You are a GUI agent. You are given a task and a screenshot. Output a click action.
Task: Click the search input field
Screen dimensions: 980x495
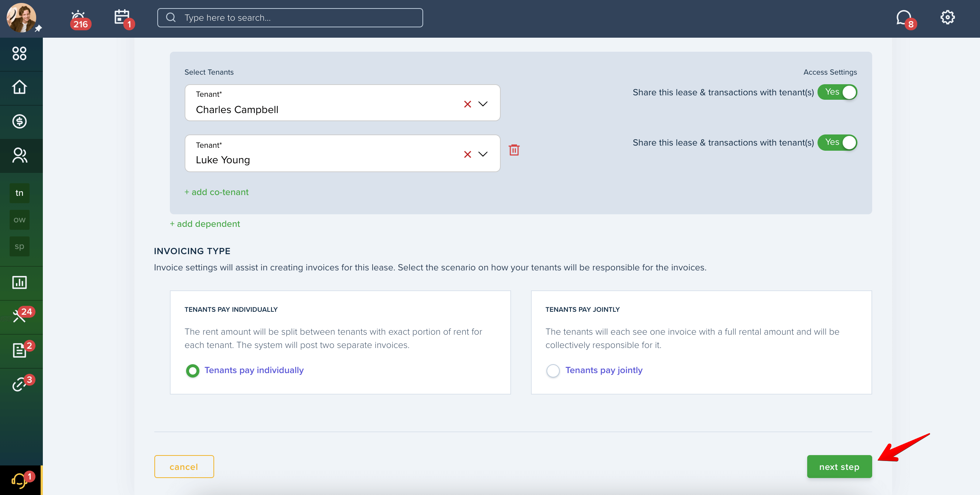click(290, 18)
